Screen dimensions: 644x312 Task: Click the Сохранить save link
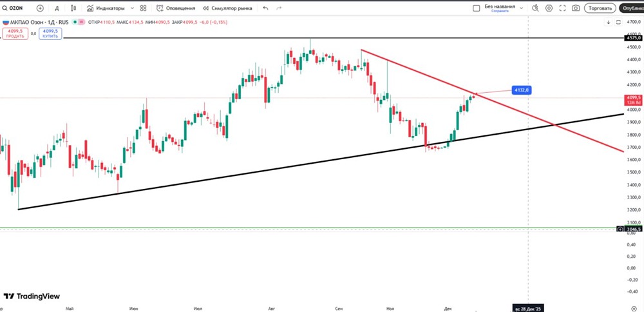[500, 11]
